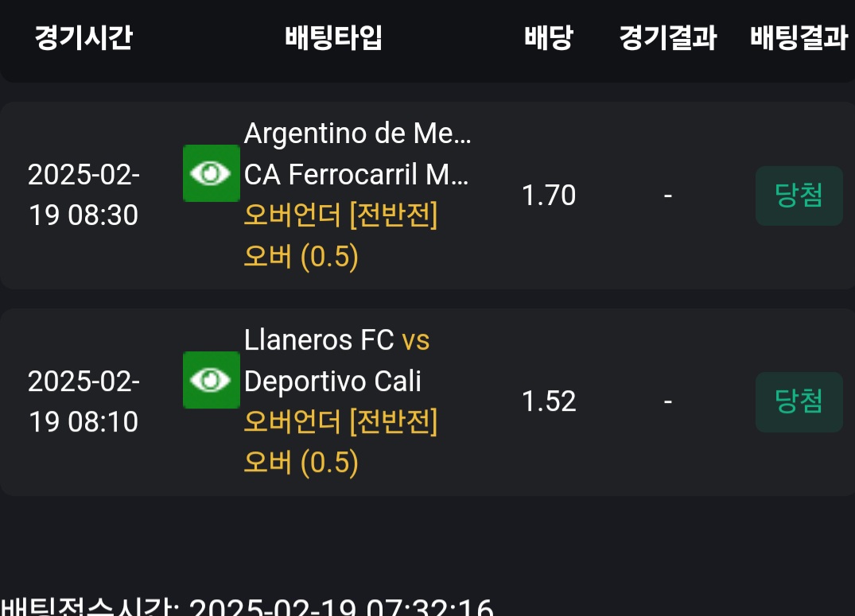The height and width of the screenshot is (616, 855).
Task: Select the 2025-02-19 08:30 match time
Action: pos(84,195)
